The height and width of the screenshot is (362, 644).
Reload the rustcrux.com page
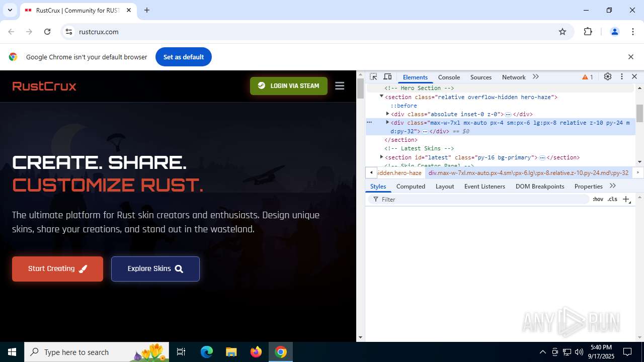pos(47,32)
